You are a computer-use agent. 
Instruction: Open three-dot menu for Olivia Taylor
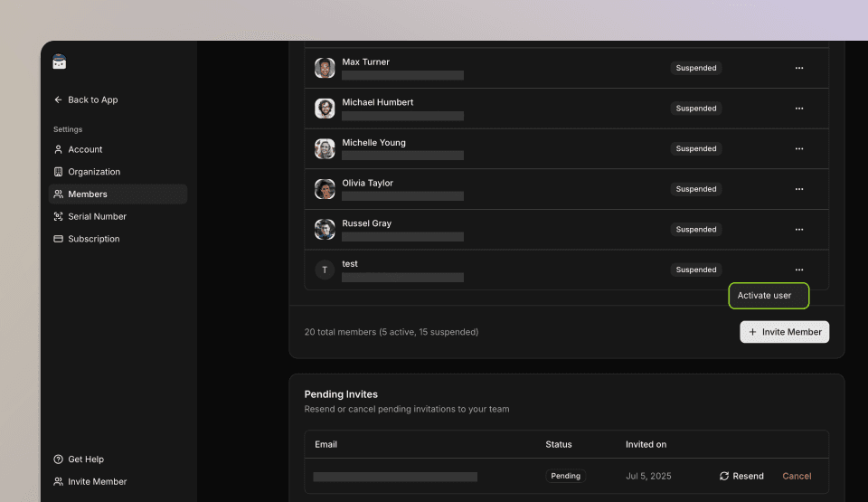click(x=799, y=189)
